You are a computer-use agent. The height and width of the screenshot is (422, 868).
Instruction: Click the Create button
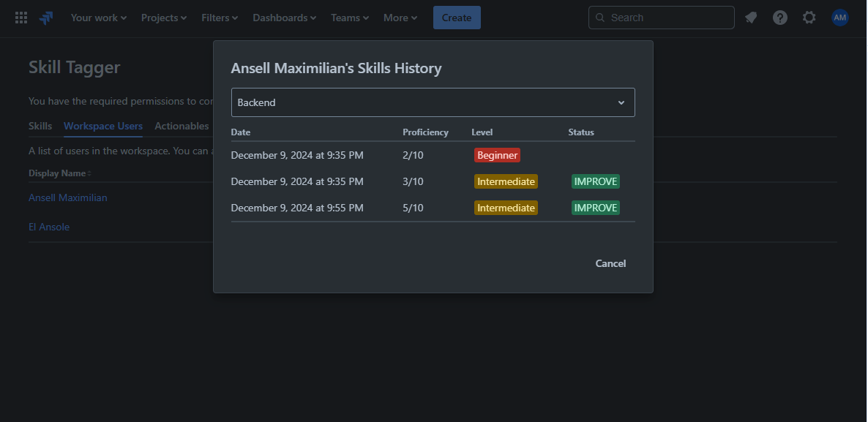coord(456,17)
